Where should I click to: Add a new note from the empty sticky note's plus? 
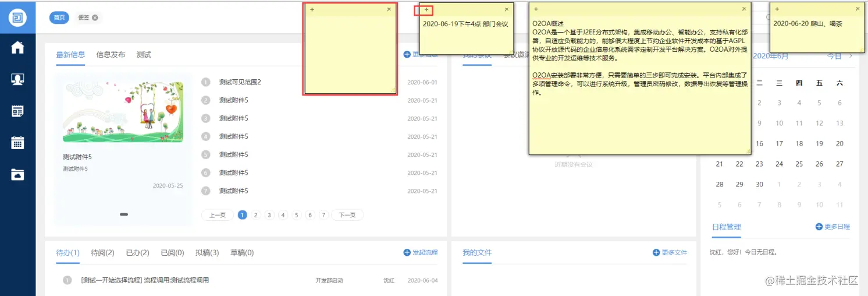coord(312,9)
